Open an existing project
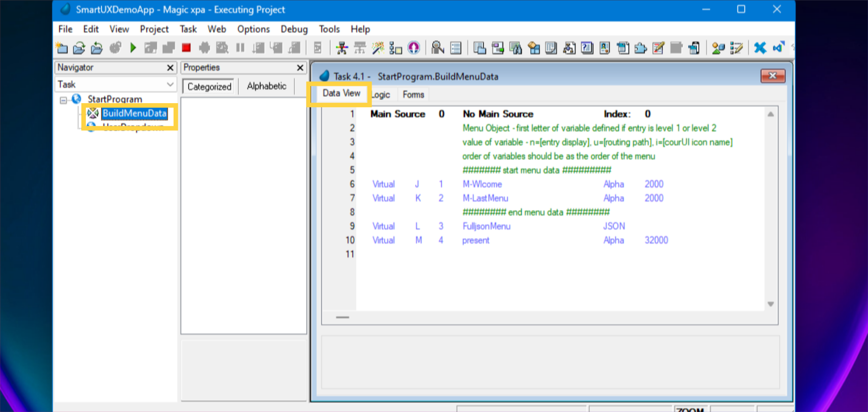 (79, 47)
